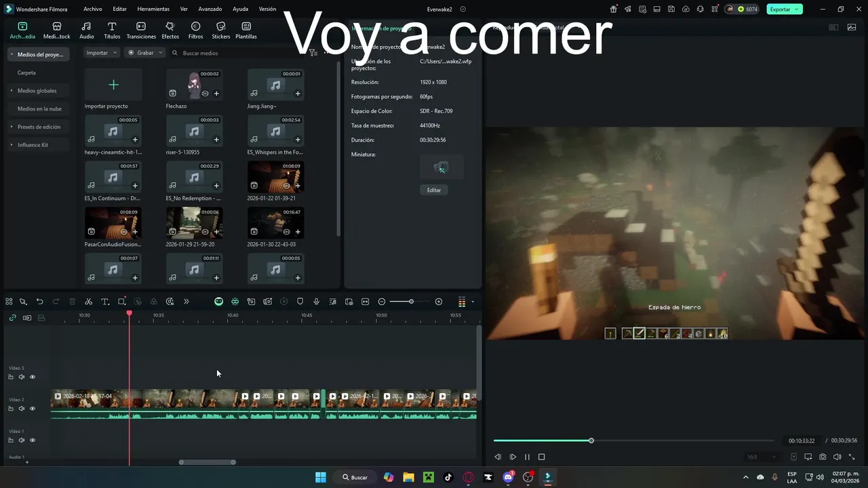Viewport: 868px width, 488px height.
Task: Open the Herramientas menu
Action: 153,9
